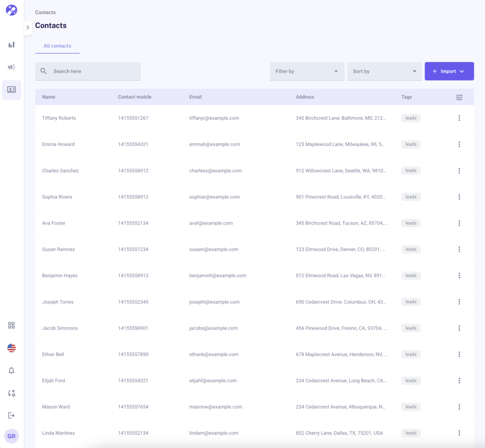Click the US flag language icon
Viewport: 485px width, 448px height.
coord(11,348)
